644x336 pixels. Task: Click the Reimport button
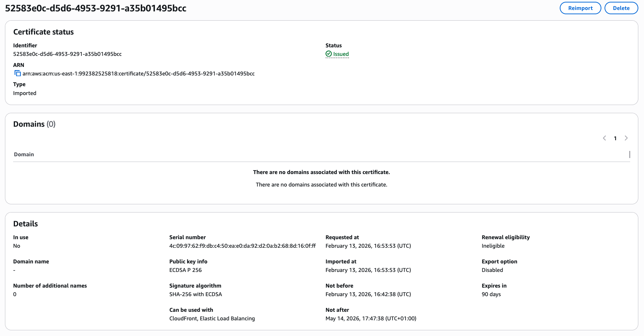(580, 8)
